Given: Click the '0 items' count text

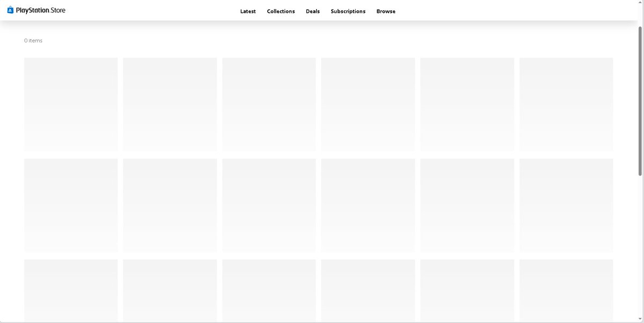Looking at the screenshot, I should click(33, 41).
